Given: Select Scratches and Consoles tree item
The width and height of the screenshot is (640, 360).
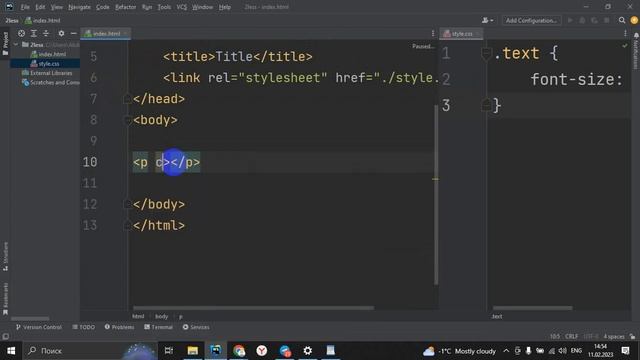Looking at the screenshot, I should coord(51,82).
